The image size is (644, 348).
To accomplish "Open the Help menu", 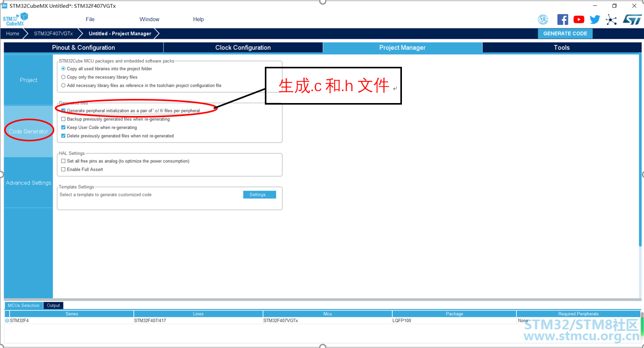I will point(199,19).
